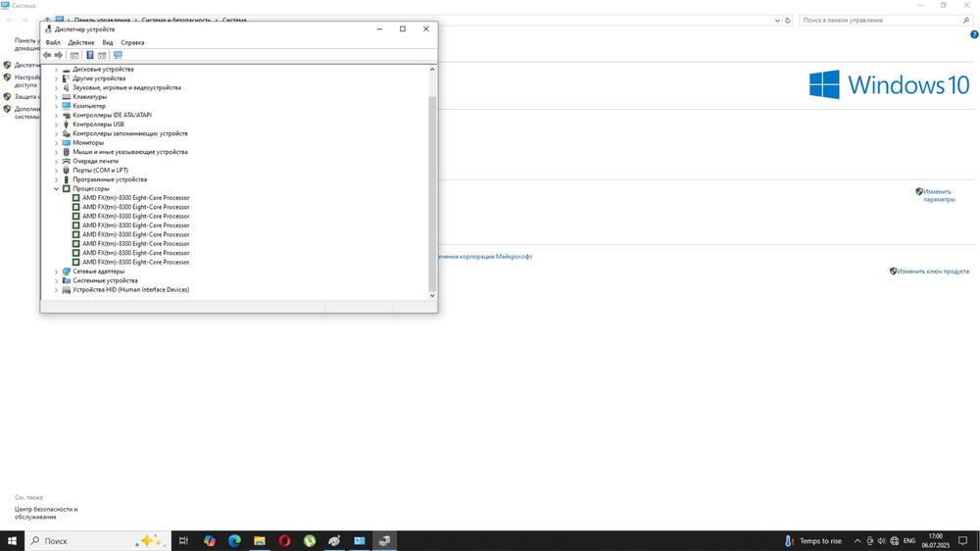Switch to Device Manager taskbar icon

click(384, 541)
